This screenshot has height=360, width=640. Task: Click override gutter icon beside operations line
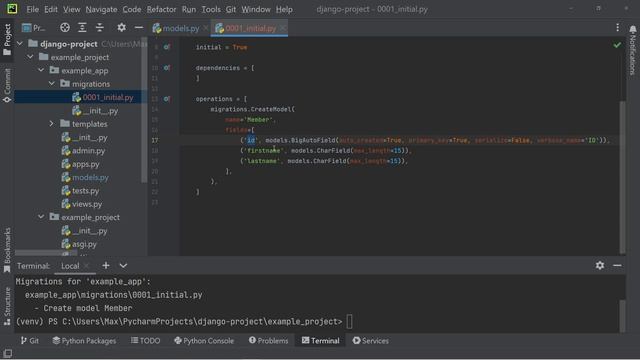(x=167, y=99)
